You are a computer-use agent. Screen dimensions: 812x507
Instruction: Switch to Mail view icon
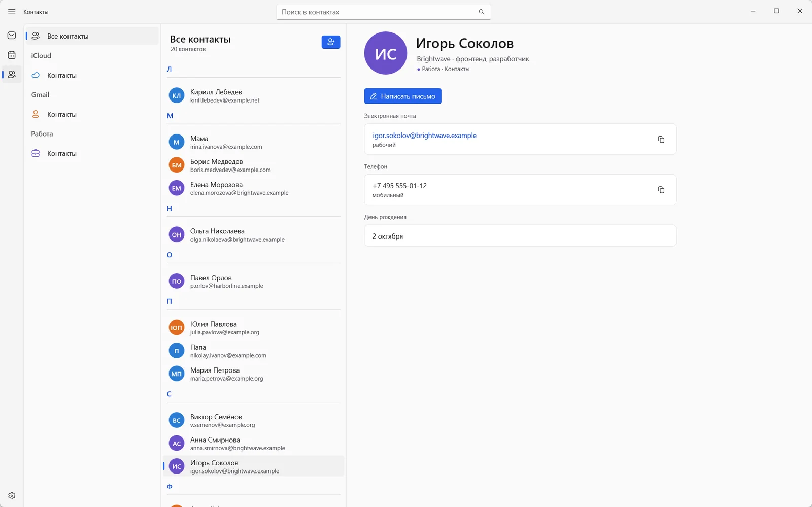[x=12, y=36]
